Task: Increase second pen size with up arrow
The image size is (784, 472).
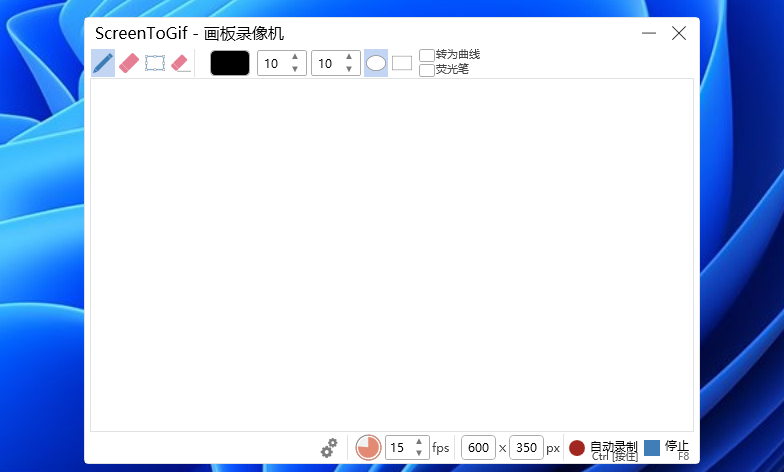Action: coord(349,57)
